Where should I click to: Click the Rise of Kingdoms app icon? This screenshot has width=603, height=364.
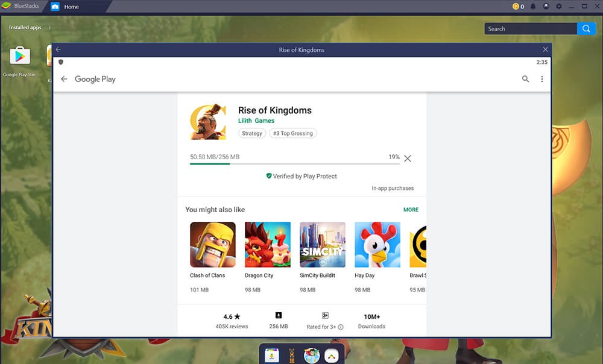[208, 122]
